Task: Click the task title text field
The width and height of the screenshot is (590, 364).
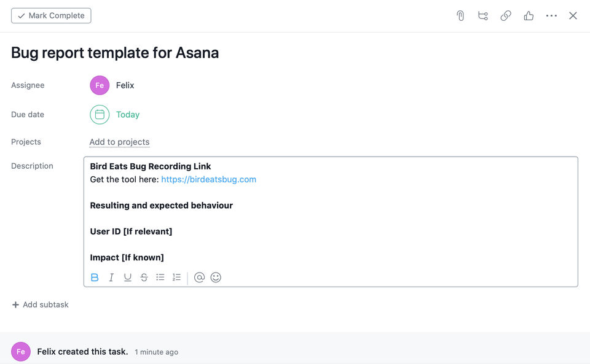Action: (x=115, y=53)
